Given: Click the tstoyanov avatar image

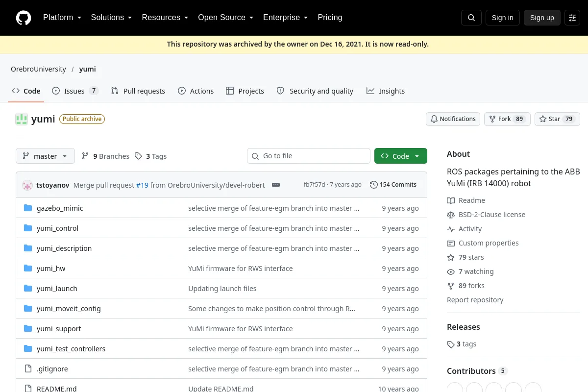Looking at the screenshot, I should 27,185.
